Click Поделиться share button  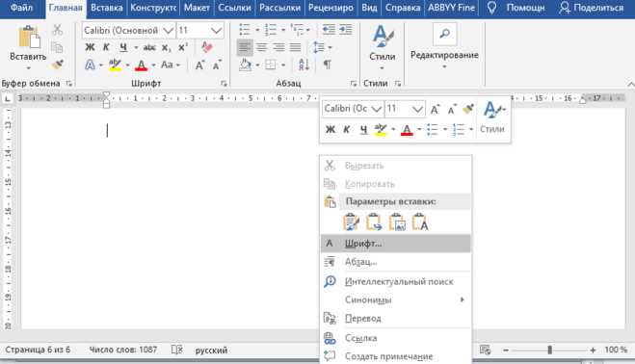pyautogui.click(x=592, y=8)
